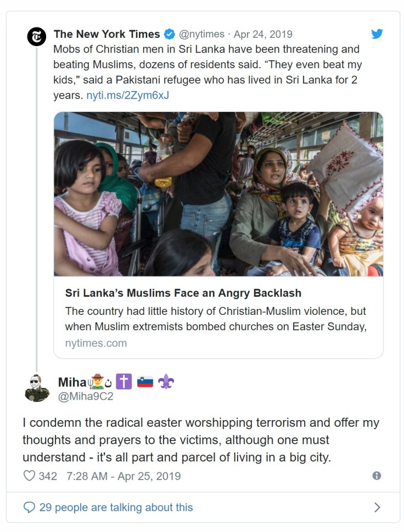The width and height of the screenshot is (404, 532).
Task: Click The New York Times account name
Action: (x=107, y=34)
